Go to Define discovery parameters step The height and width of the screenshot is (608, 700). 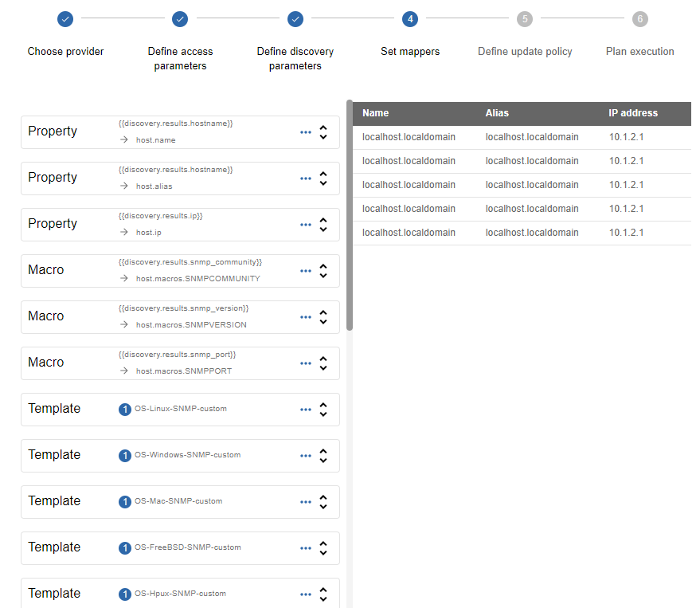[295, 18]
